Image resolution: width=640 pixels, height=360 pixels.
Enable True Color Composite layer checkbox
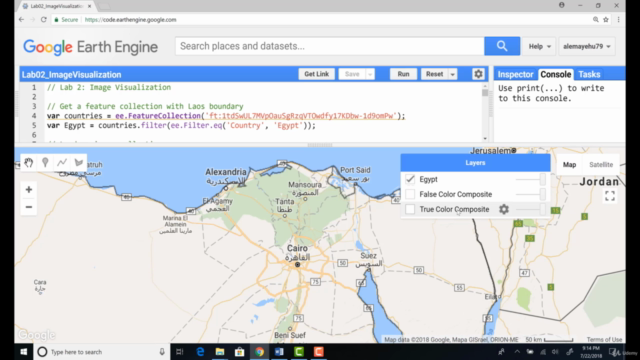pos(410,209)
